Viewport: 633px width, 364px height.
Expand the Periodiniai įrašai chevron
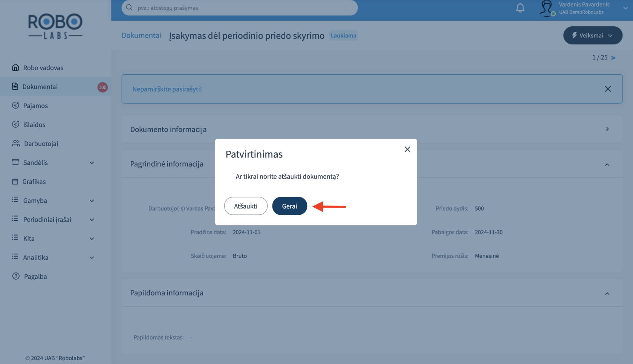(x=92, y=220)
